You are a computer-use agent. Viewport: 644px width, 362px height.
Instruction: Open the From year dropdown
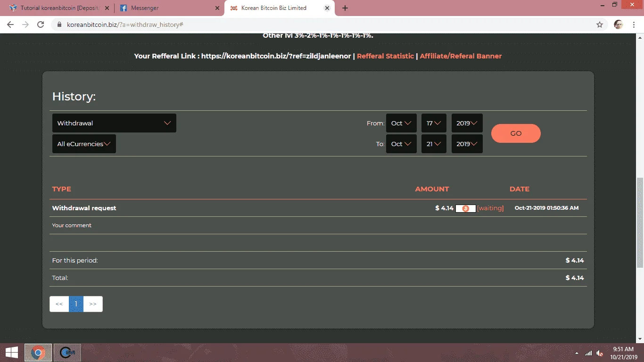[467, 123]
